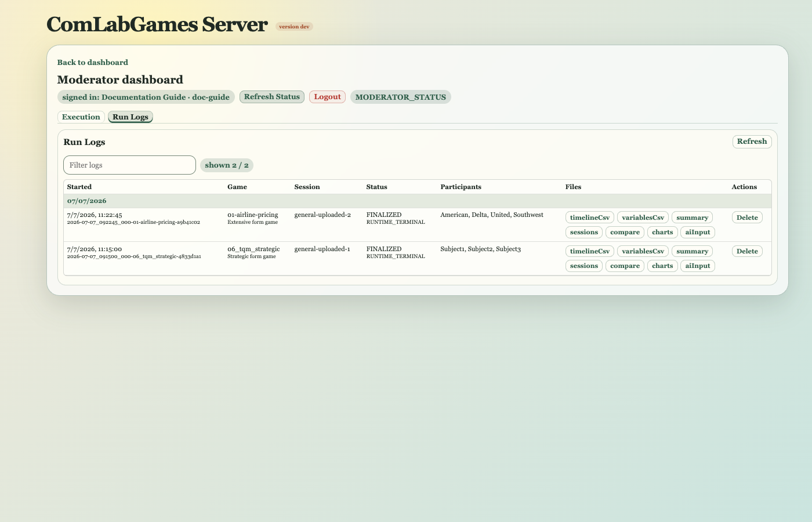Open compare for 06_tqm_strategic run
The height and width of the screenshot is (522, 812).
click(625, 266)
